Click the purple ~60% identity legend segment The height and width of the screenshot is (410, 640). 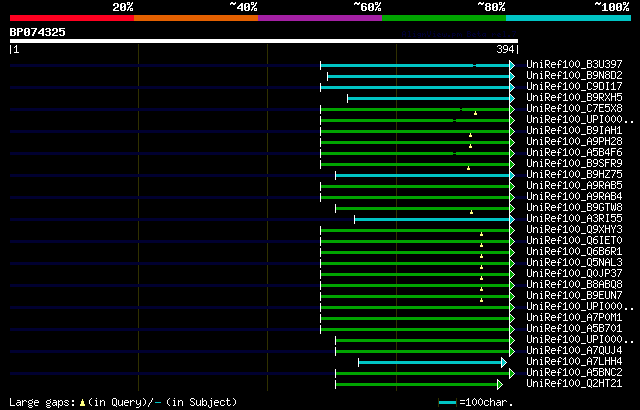tap(320, 18)
